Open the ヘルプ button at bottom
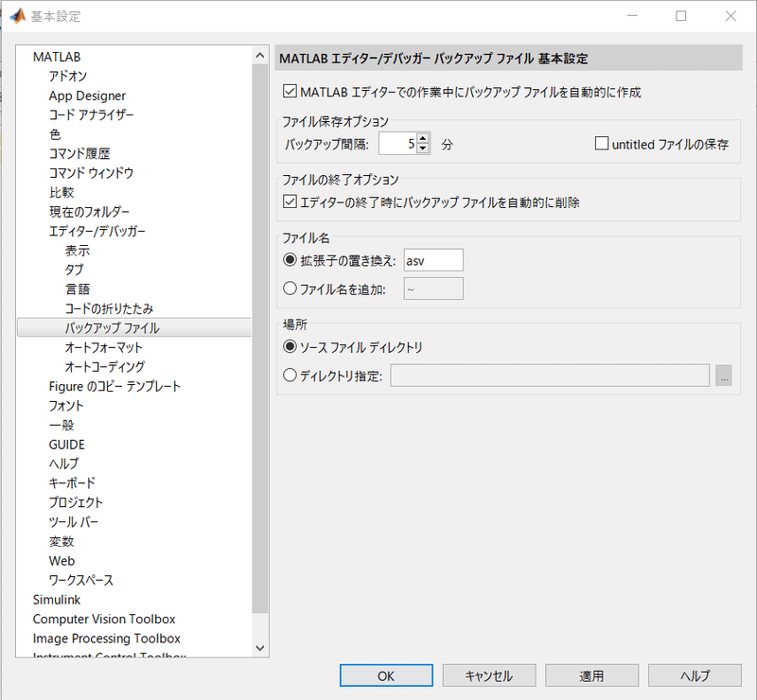 pos(695,675)
